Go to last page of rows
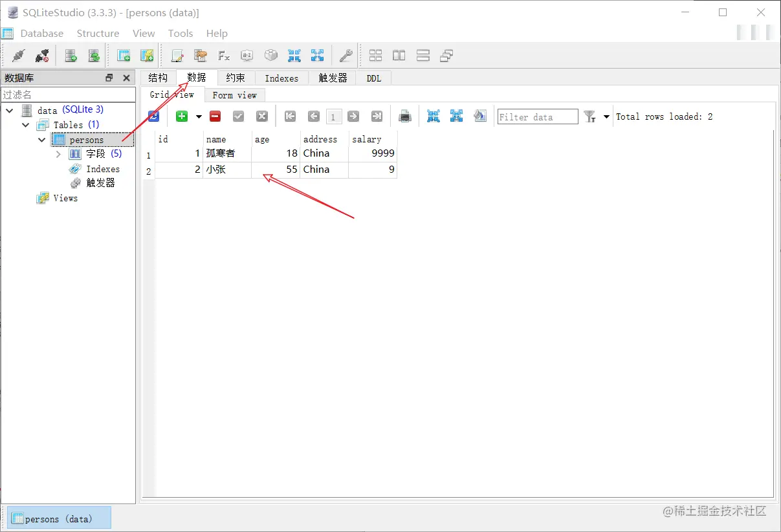This screenshot has width=781, height=532. click(377, 116)
